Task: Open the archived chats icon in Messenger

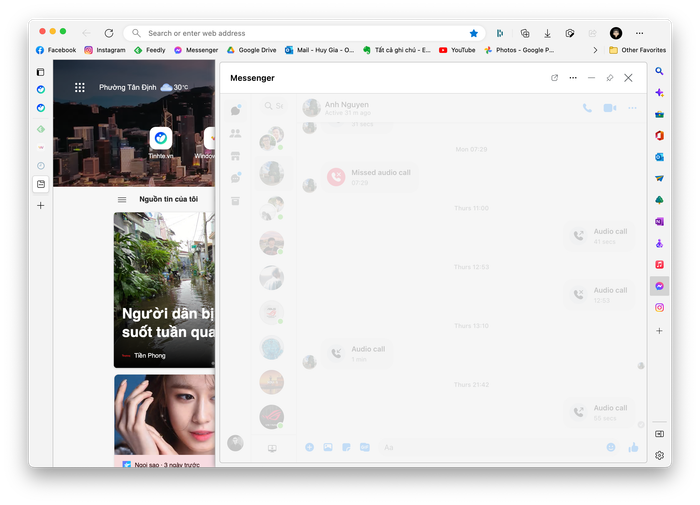Action: [236, 201]
